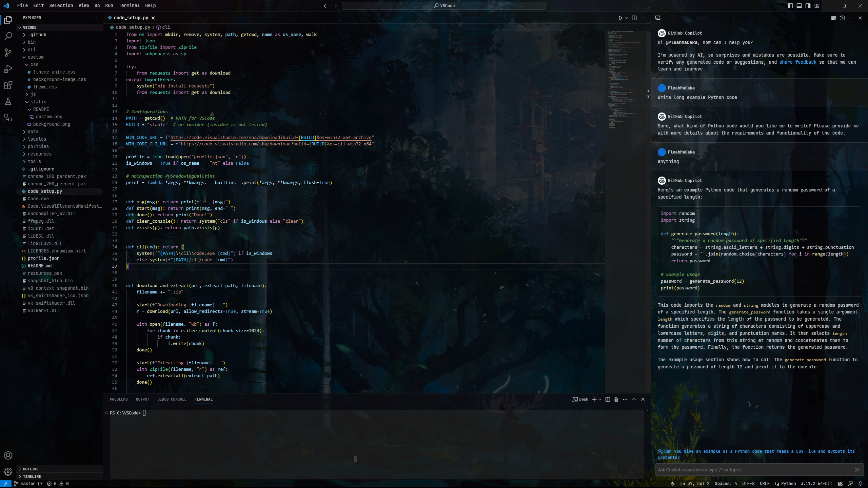Open the Testing flask view
868x488 pixels.
pyautogui.click(x=8, y=101)
